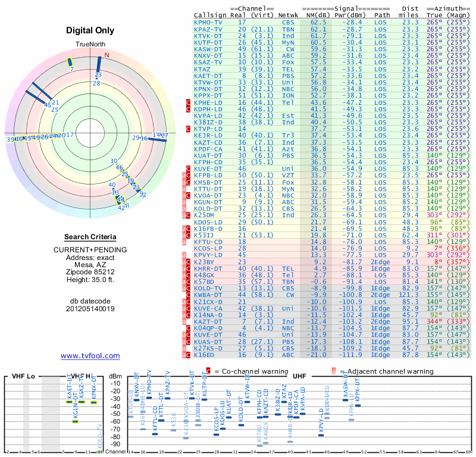Click the KPHO-TV callsign
Image resolution: width=476 pixels, height=457 pixels.
click(208, 23)
